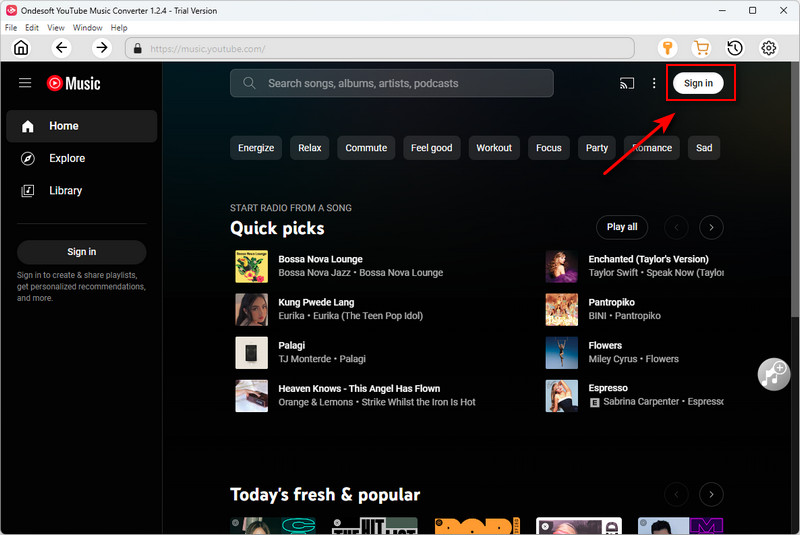Select the Feel good mood chip
The width and height of the screenshot is (800, 535).
pos(432,148)
